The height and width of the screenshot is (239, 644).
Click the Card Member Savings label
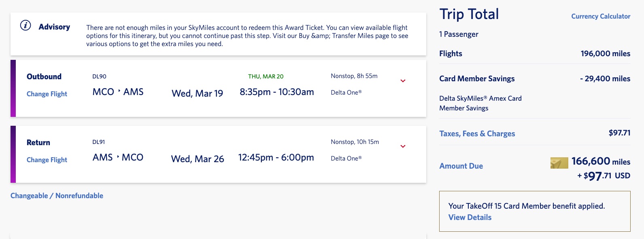[477, 78]
